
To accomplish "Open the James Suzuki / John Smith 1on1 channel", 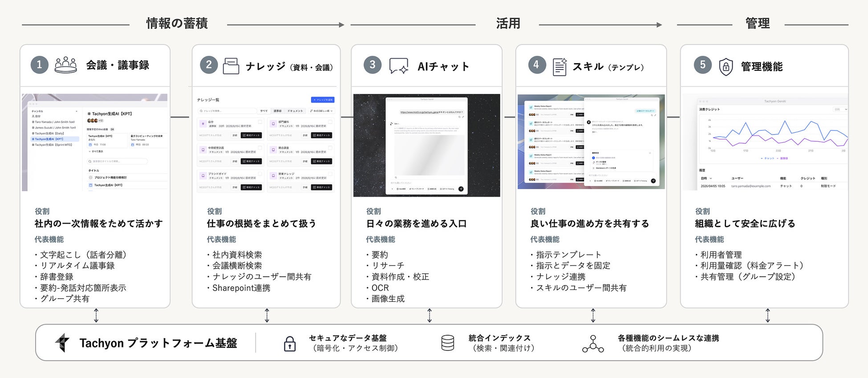I will pyautogui.click(x=54, y=127).
